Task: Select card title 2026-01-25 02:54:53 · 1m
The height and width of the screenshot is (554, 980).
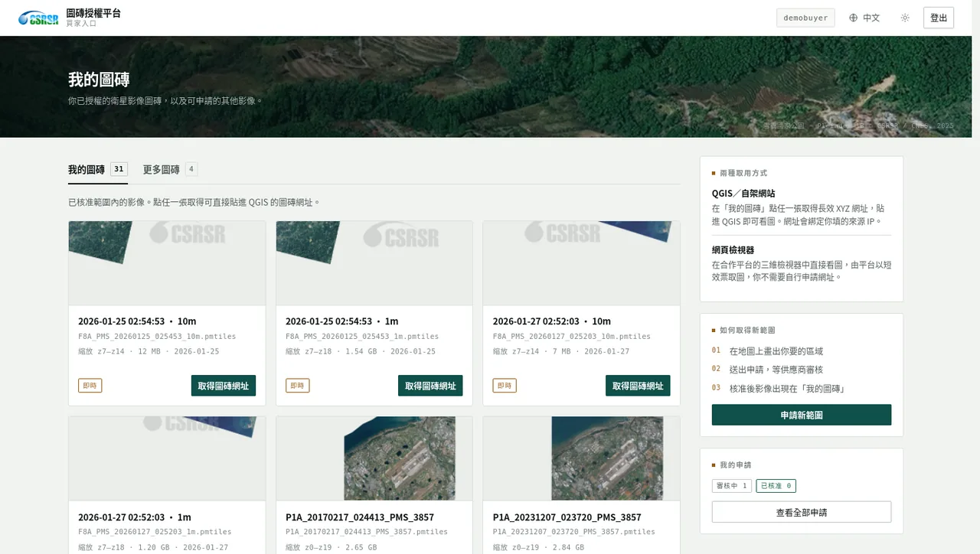Action: click(341, 321)
